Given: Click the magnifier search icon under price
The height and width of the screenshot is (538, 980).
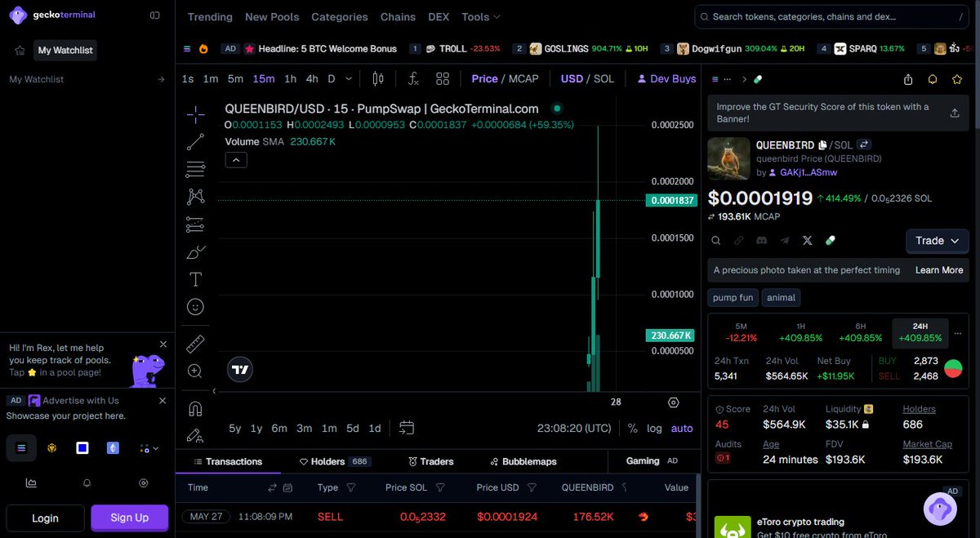Looking at the screenshot, I should [x=715, y=241].
